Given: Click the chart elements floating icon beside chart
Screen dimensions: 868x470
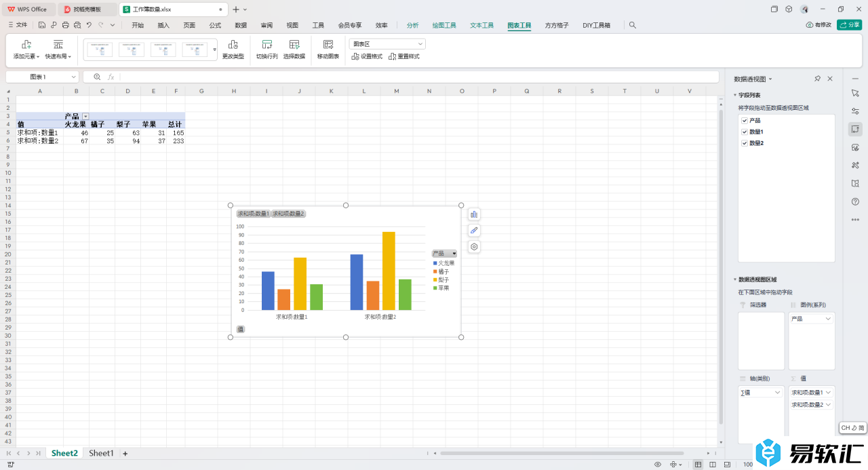Looking at the screenshot, I should (474, 214).
